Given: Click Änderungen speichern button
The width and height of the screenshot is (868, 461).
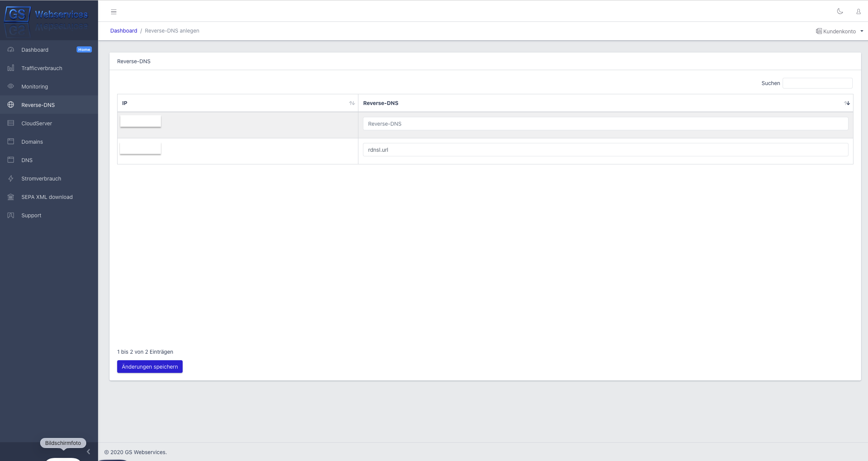Looking at the screenshot, I should point(150,367).
